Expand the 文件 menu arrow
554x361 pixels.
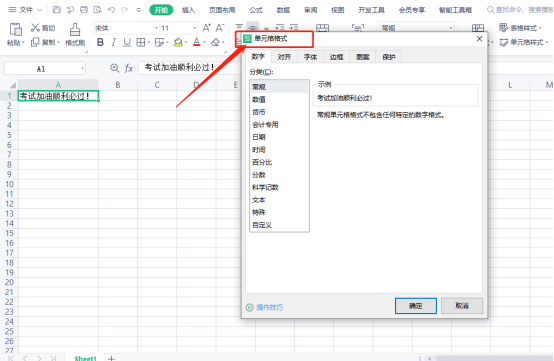pyautogui.click(x=39, y=10)
